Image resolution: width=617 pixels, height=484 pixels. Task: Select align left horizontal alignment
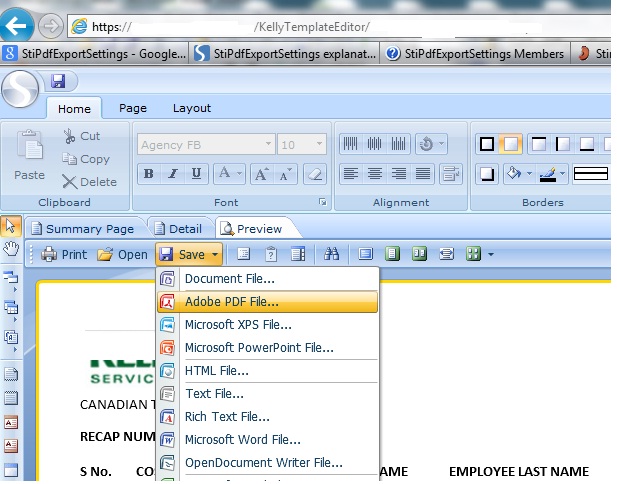pos(351,174)
